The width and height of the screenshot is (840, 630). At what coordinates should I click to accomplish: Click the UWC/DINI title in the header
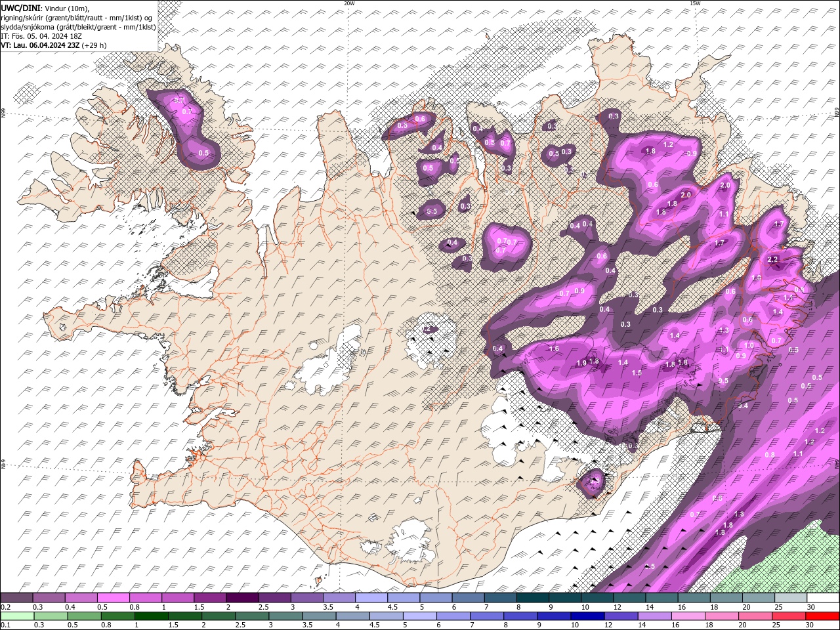pyautogui.click(x=20, y=8)
